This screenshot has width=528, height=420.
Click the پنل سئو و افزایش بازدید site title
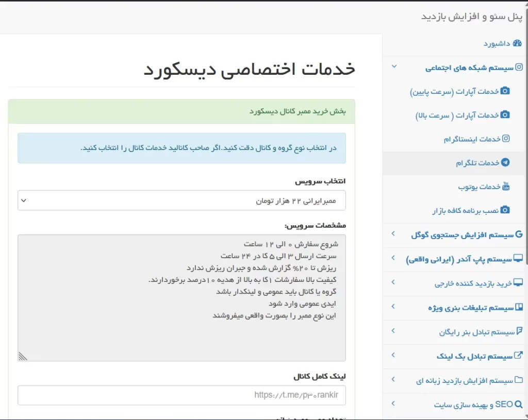(471, 16)
